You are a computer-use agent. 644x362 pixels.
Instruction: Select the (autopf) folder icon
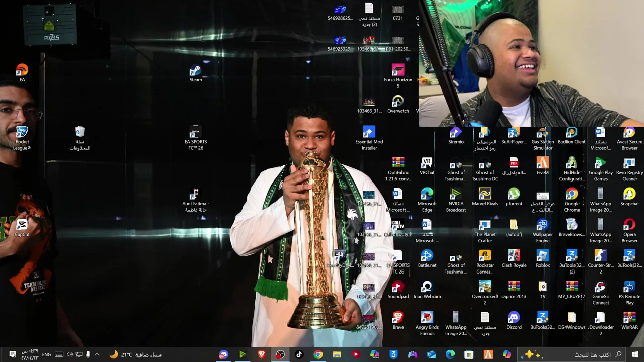514,228
